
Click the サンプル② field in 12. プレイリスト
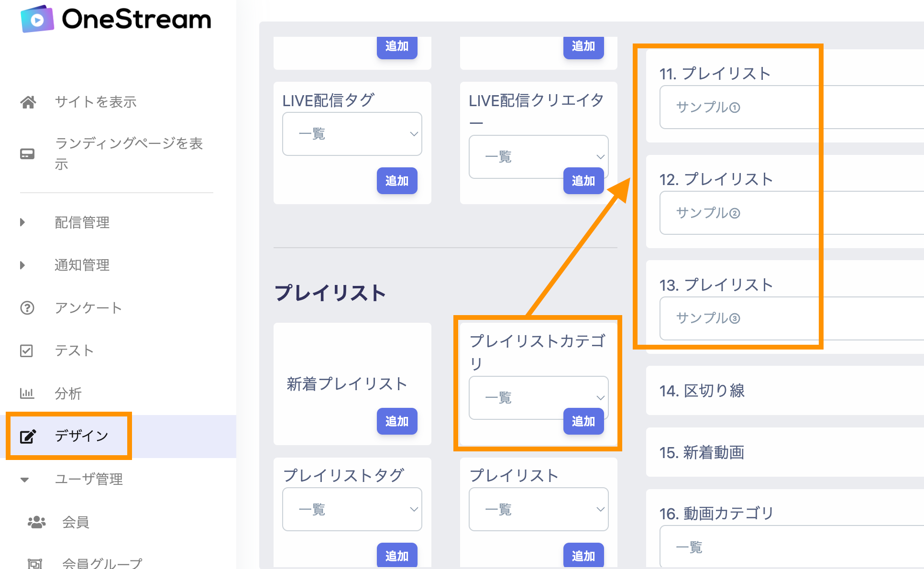click(x=792, y=213)
